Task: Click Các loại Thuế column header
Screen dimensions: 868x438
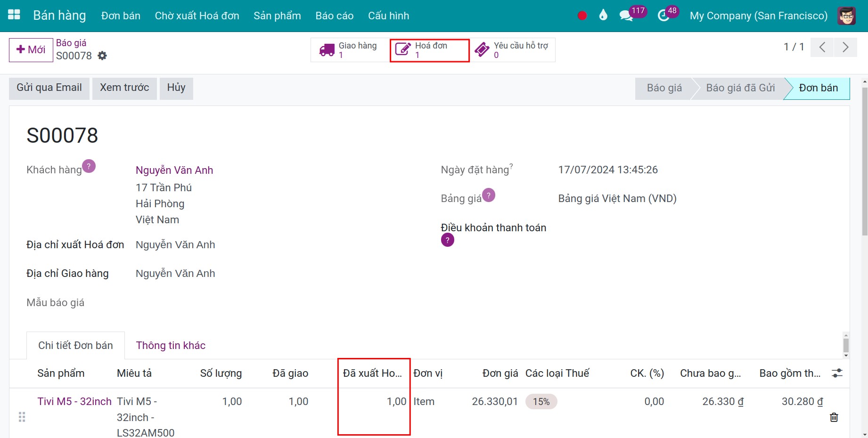Action: click(557, 373)
